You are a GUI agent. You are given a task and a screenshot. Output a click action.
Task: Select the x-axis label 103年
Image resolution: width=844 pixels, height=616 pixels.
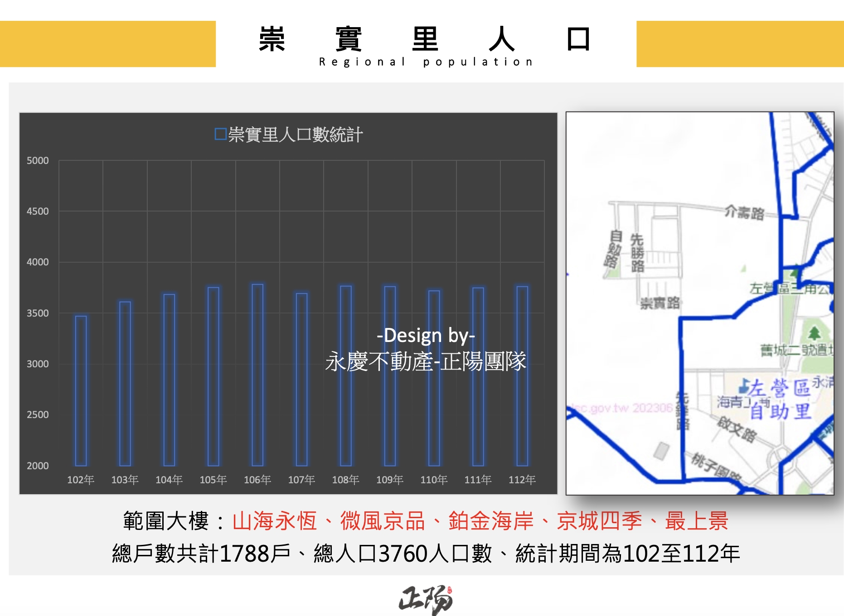pyautogui.click(x=125, y=480)
